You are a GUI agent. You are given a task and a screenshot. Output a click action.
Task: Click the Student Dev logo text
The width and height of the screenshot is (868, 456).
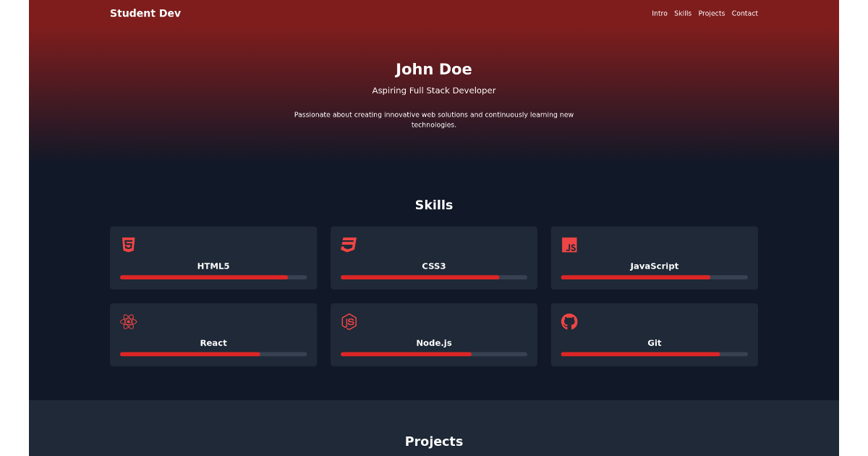tap(145, 13)
